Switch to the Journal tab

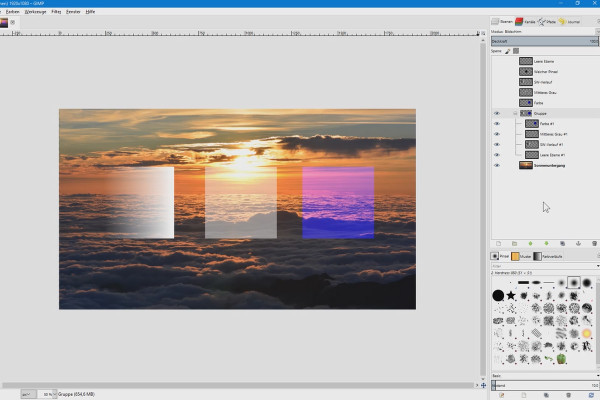[569, 22]
